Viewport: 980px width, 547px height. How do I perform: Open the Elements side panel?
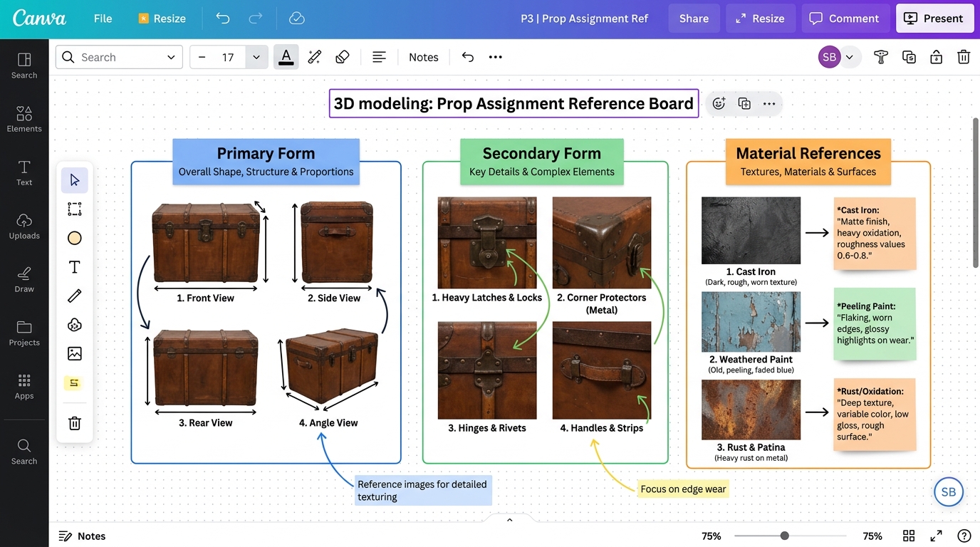(24, 119)
